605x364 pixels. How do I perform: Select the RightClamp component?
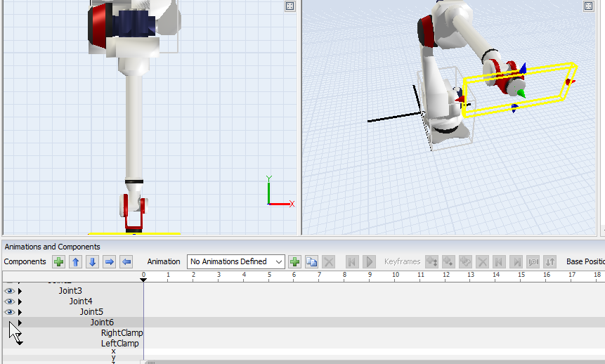[122, 333]
